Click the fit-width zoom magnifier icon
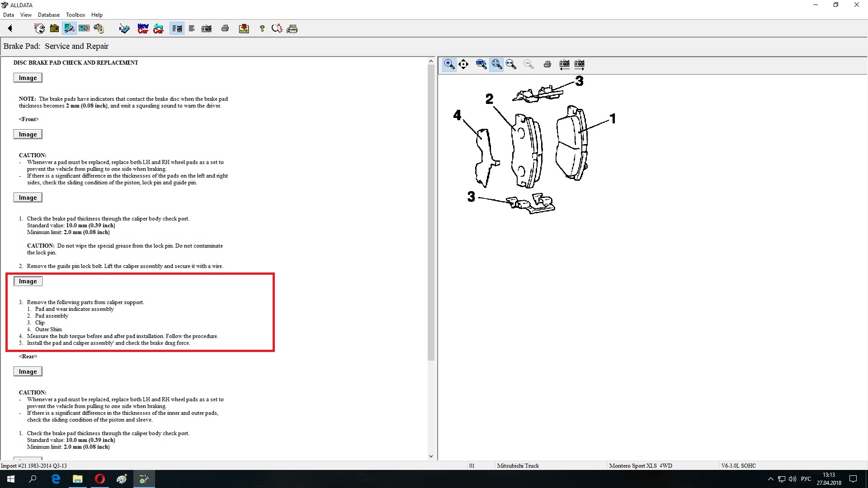Image resolution: width=868 pixels, height=488 pixels. coord(511,64)
